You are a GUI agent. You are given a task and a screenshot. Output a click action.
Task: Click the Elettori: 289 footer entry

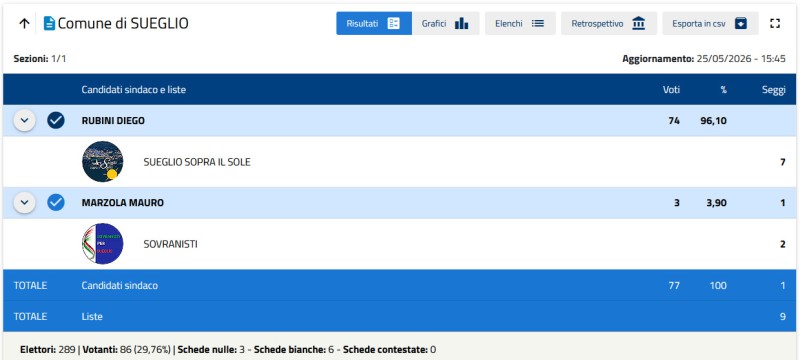coord(47,350)
